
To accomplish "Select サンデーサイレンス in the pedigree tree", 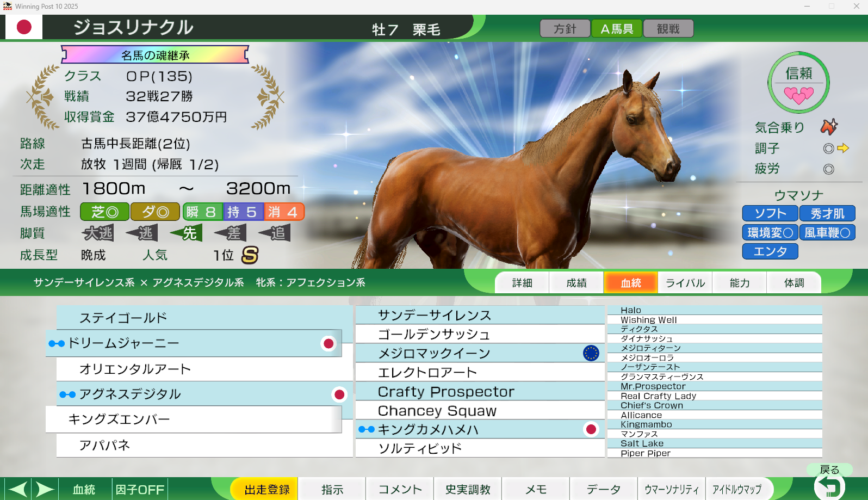I will click(x=480, y=315).
